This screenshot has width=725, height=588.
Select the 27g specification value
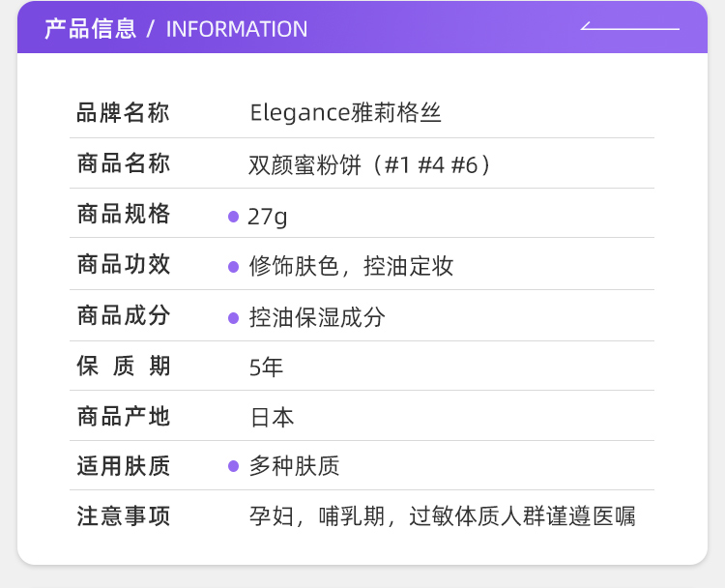point(267,217)
